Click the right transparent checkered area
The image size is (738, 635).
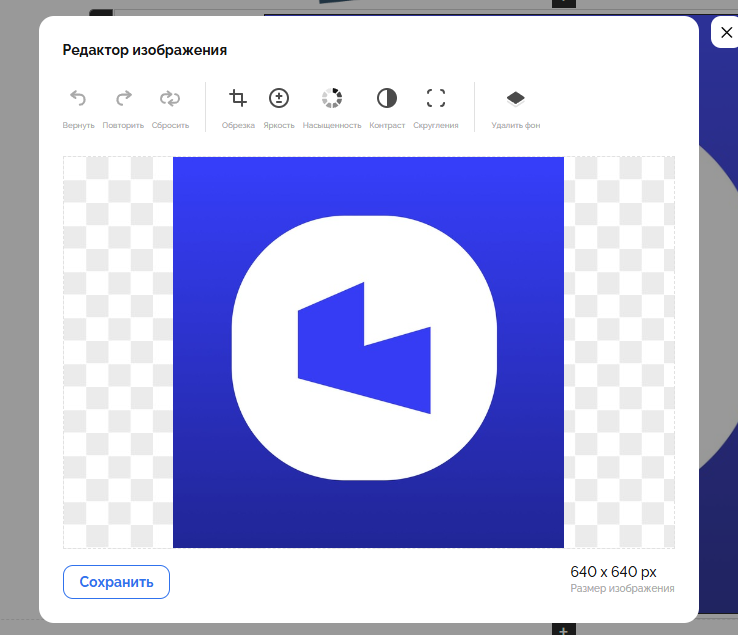(x=618, y=350)
